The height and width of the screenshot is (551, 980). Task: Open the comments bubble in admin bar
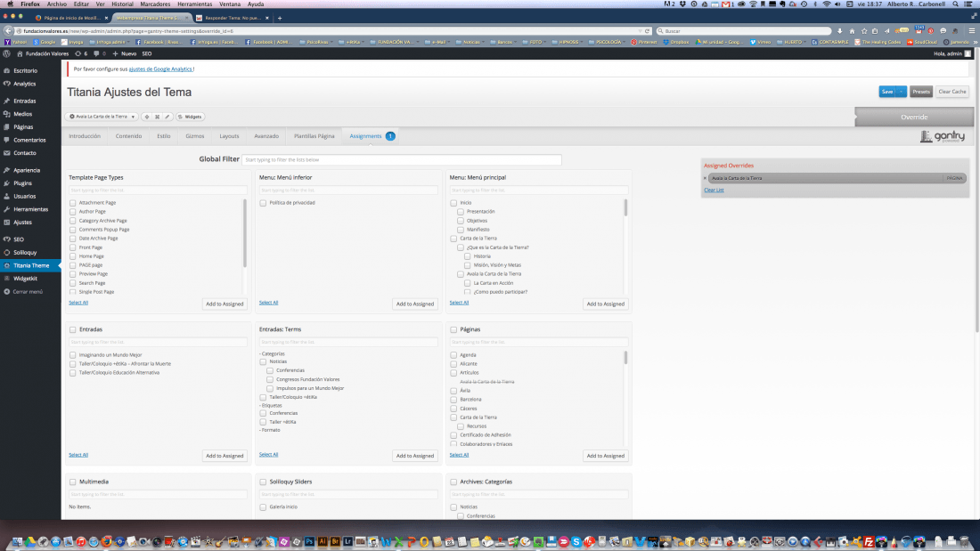click(100, 53)
